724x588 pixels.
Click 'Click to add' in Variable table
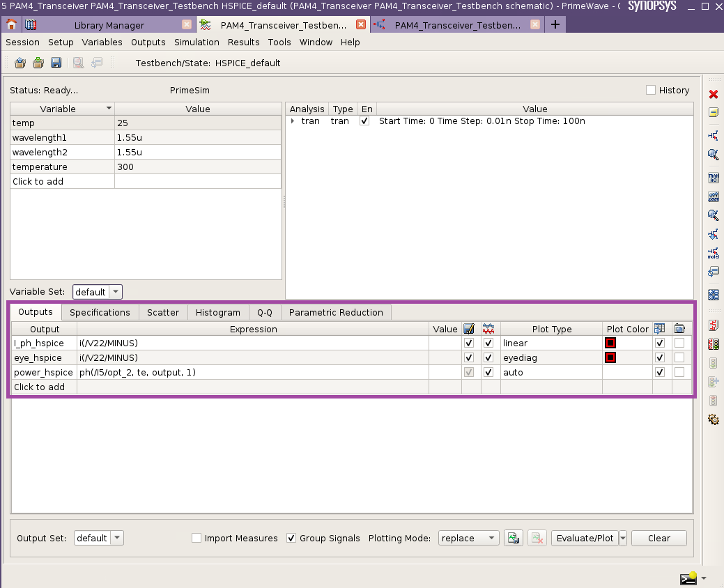point(38,181)
